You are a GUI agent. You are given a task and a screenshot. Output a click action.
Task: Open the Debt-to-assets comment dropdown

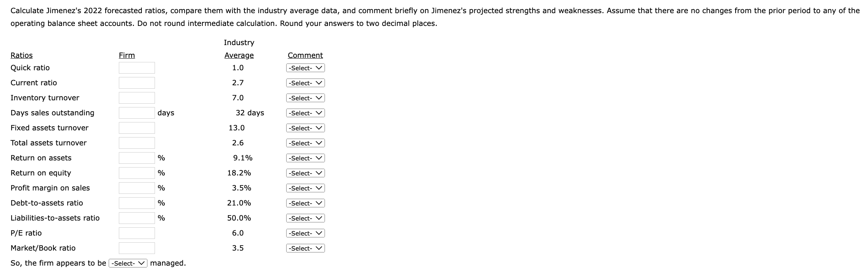(x=304, y=203)
